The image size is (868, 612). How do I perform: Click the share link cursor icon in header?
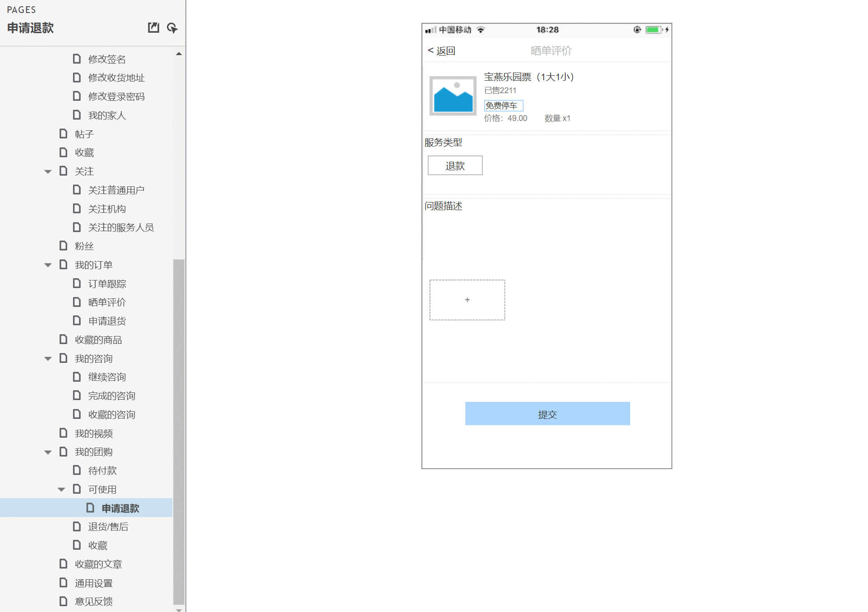(172, 28)
